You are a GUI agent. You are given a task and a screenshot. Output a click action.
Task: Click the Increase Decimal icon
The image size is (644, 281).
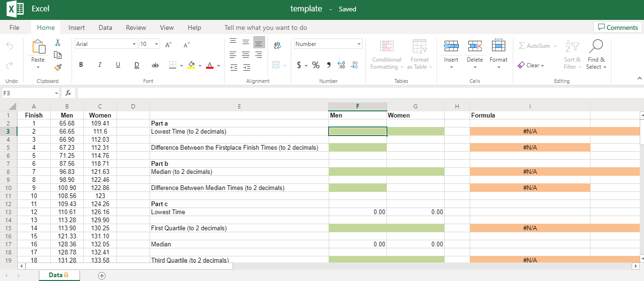pyautogui.click(x=341, y=65)
